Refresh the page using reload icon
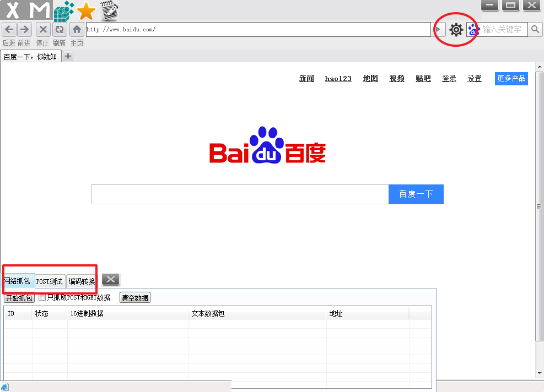The width and height of the screenshot is (544, 392). click(60, 30)
